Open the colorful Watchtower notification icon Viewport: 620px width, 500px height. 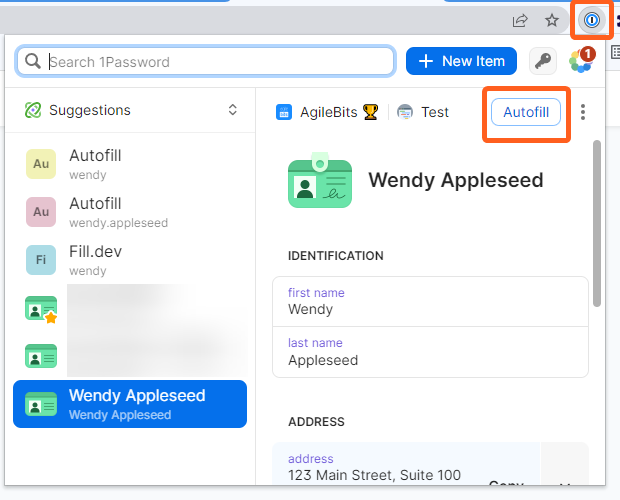click(580, 61)
